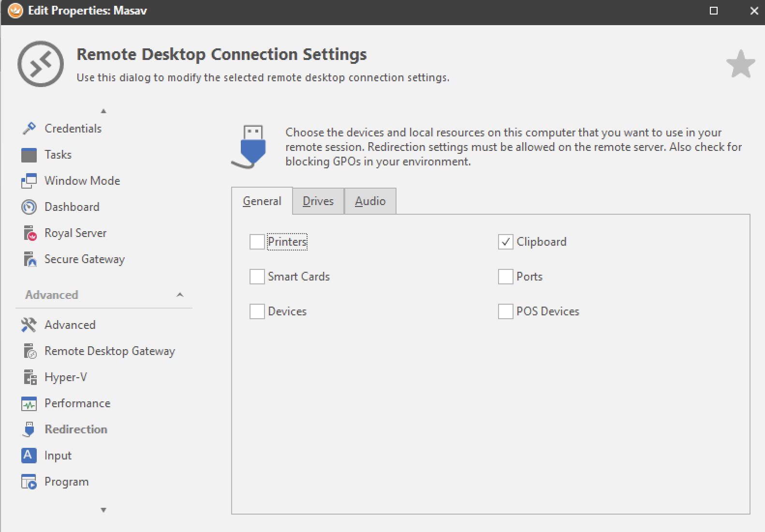Viewport: 765px width, 532px height.
Task: Open the Tasks page icon
Action: [29, 155]
